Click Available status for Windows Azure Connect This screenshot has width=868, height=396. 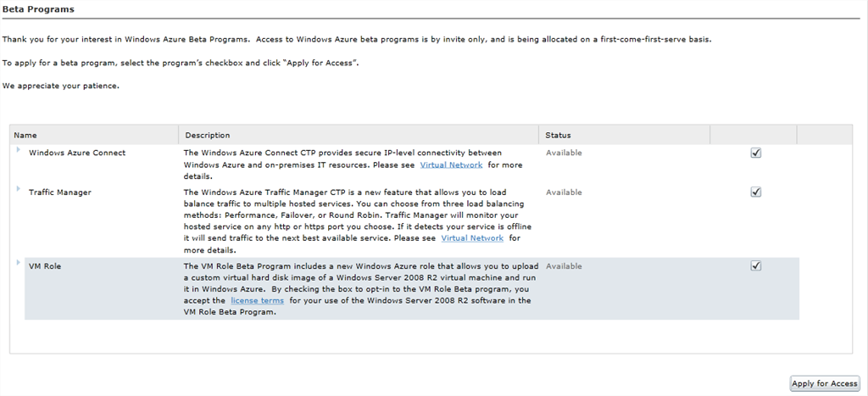pyautogui.click(x=564, y=153)
